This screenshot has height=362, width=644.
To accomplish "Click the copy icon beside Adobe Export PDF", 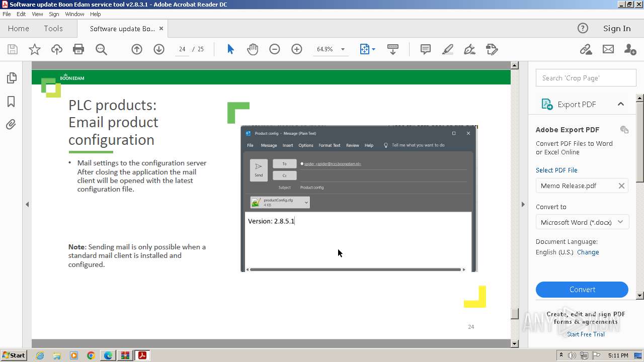I will coord(624,130).
